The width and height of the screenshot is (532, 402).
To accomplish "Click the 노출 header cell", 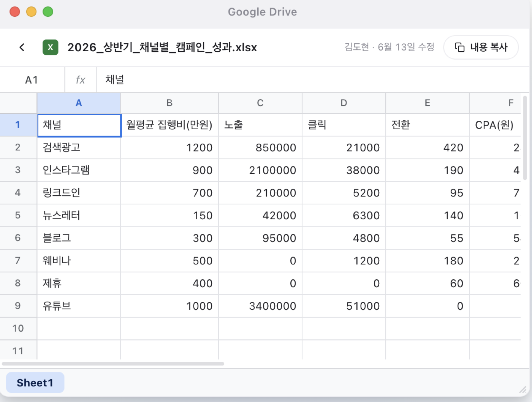I will 260,125.
